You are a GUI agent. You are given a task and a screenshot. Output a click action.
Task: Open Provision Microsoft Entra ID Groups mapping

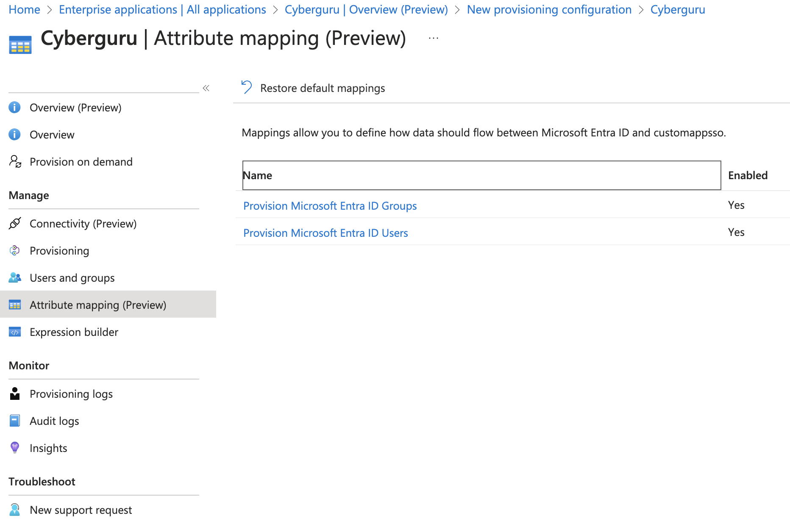pos(330,206)
